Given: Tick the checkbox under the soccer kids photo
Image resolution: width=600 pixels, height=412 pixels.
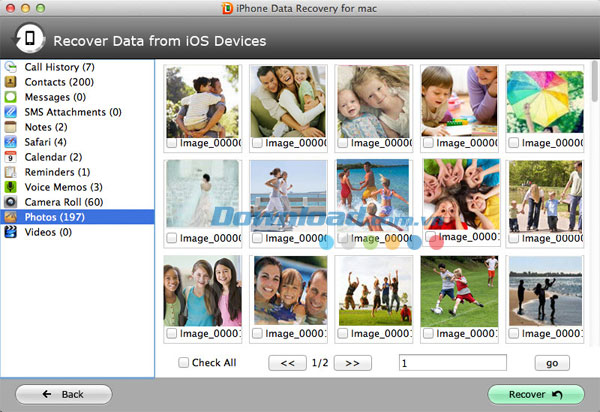Looking at the screenshot, I should pyautogui.click(x=429, y=334).
